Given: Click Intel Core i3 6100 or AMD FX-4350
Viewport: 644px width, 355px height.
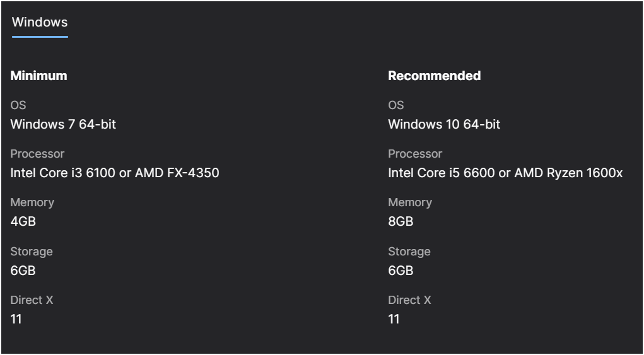Looking at the screenshot, I should tap(115, 173).
